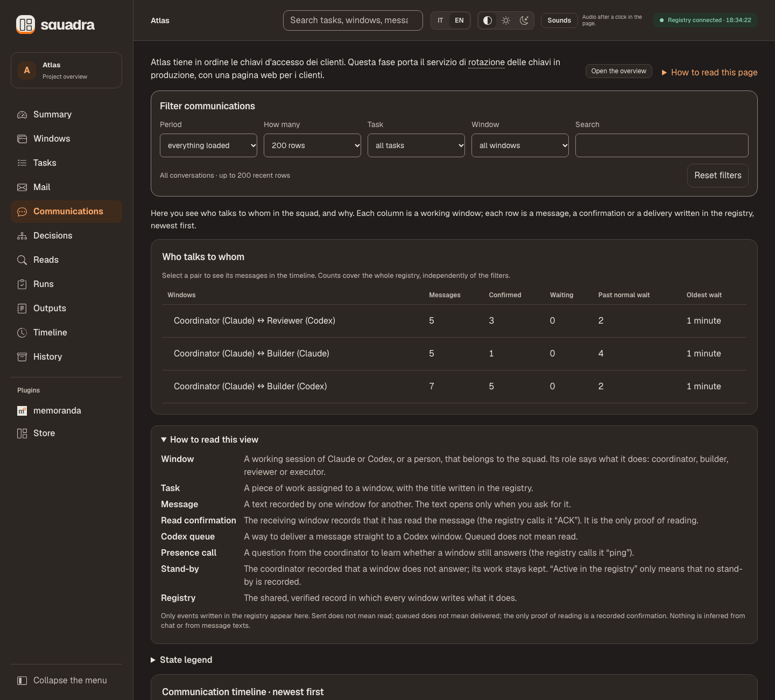Select the auto contrast theme
Screen dimensions: 775x700
488,20
